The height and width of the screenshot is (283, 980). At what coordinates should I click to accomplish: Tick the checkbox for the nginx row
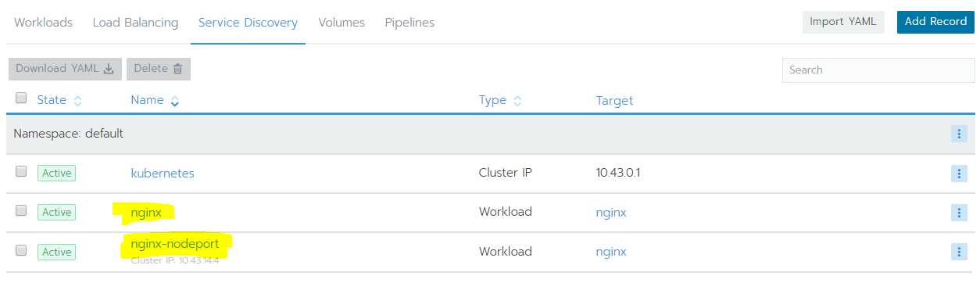pos(21,210)
